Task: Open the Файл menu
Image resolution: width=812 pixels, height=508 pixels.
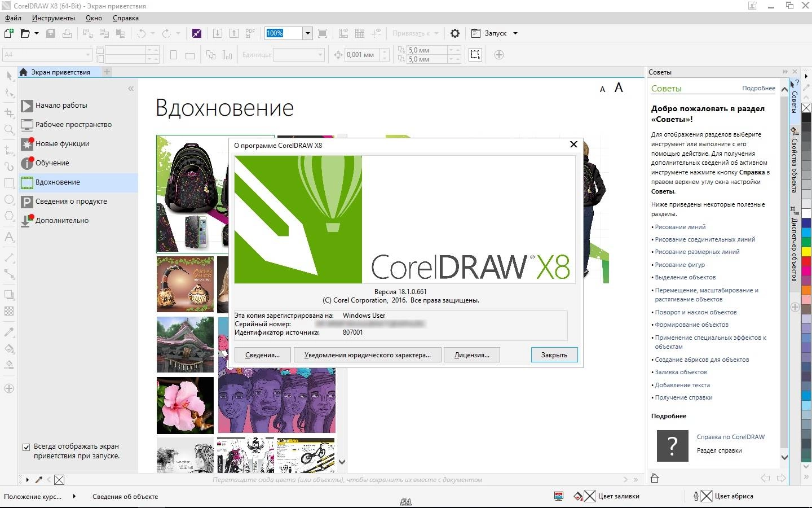Action: [x=13, y=18]
